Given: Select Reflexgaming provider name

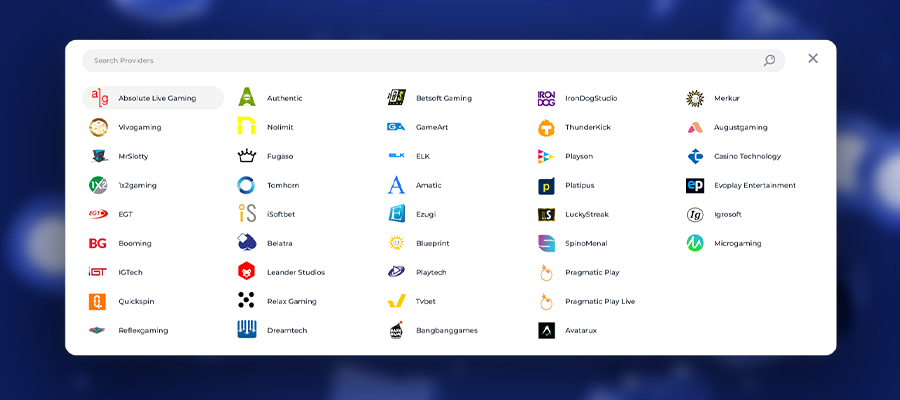Looking at the screenshot, I should click(x=143, y=331).
